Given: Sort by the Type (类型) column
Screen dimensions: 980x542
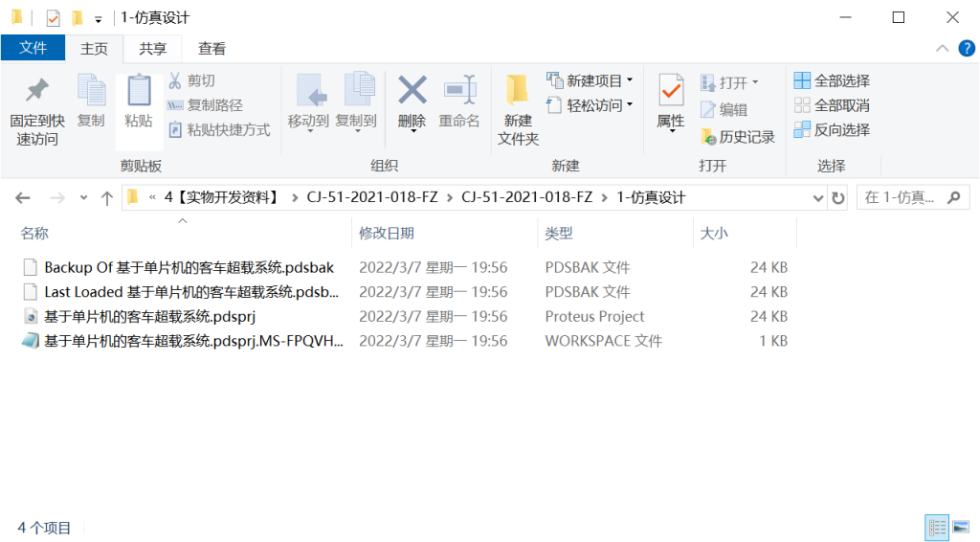Looking at the screenshot, I should click(559, 234).
